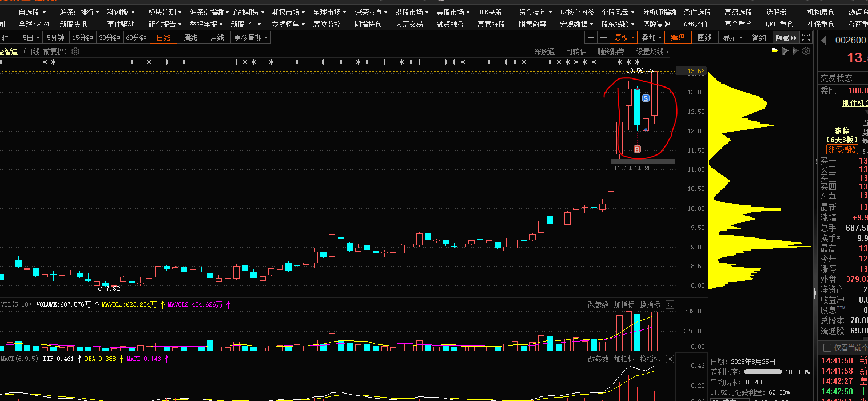Click the minus zoom-out chart icon
Image resolution: width=868 pixels, height=401 pixels.
tap(603, 38)
